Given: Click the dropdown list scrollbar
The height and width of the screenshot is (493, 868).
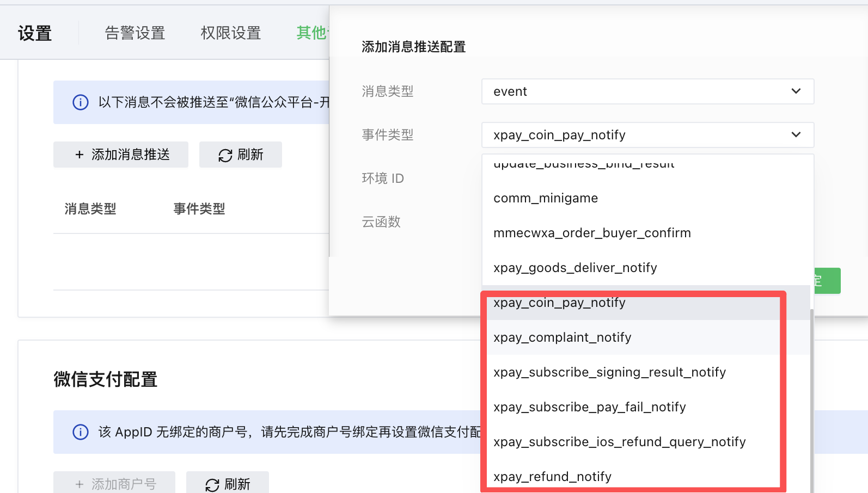Looking at the screenshot, I should point(812,401).
